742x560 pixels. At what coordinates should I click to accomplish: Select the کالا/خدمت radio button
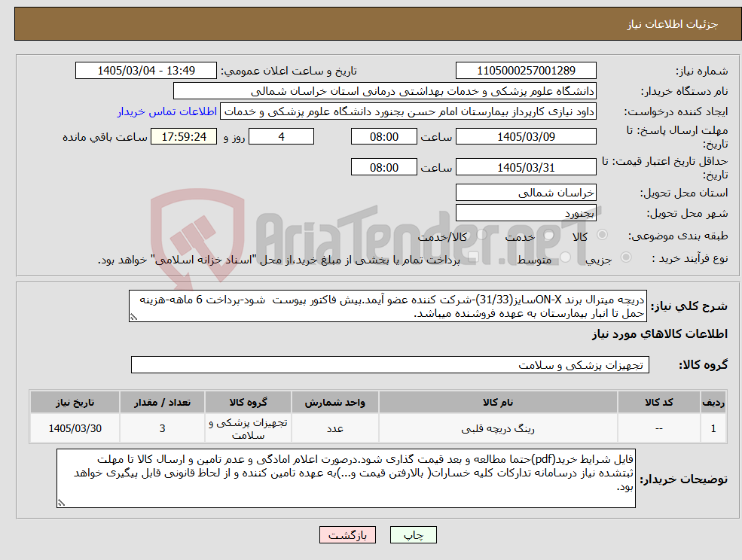481,235
